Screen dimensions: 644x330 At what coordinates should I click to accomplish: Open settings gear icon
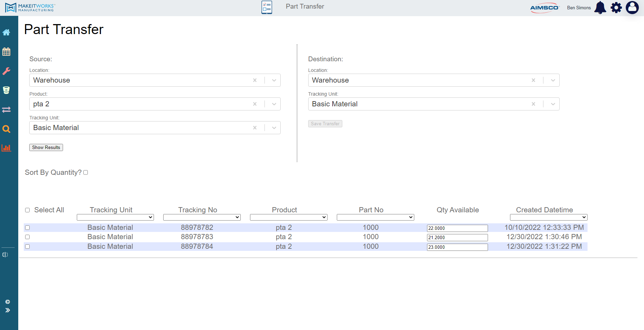coord(616,8)
